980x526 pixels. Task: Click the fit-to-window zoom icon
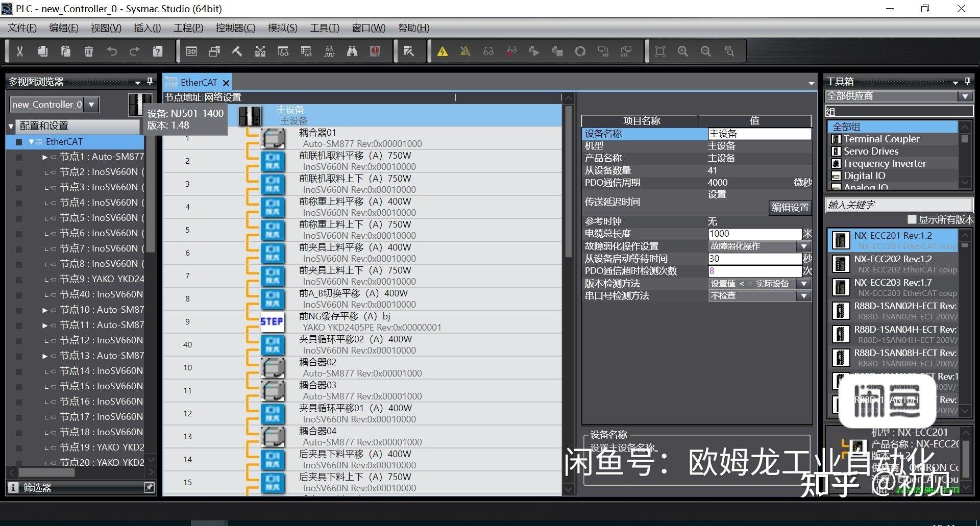(660, 51)
